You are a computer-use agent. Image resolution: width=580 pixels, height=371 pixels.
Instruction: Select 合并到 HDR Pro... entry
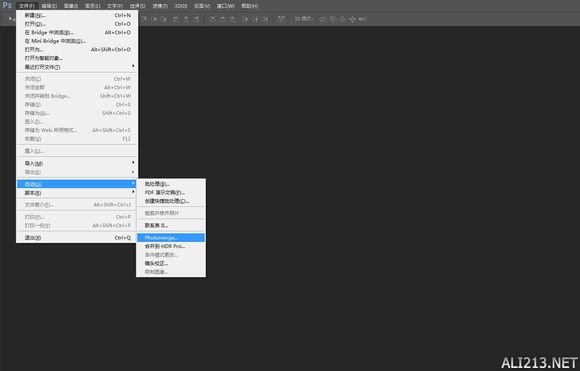(171, 246)
